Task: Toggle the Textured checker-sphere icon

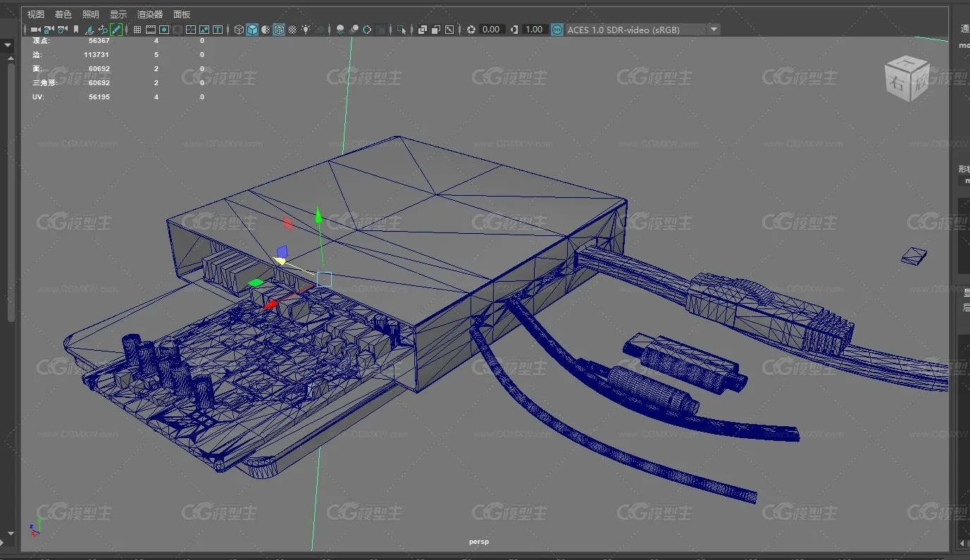Action: point(292,30)
